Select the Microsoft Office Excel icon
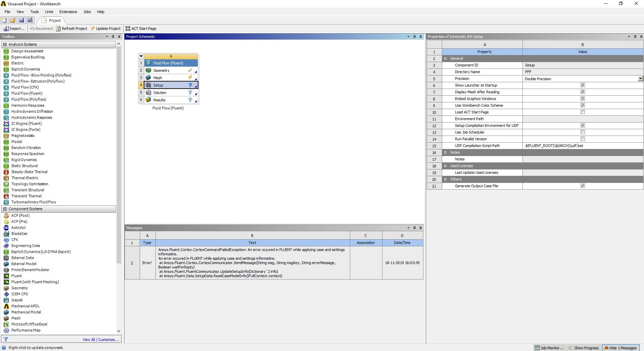Image resolution: width=644 pixels, height=351 pixels. click(x=6, y=324)
